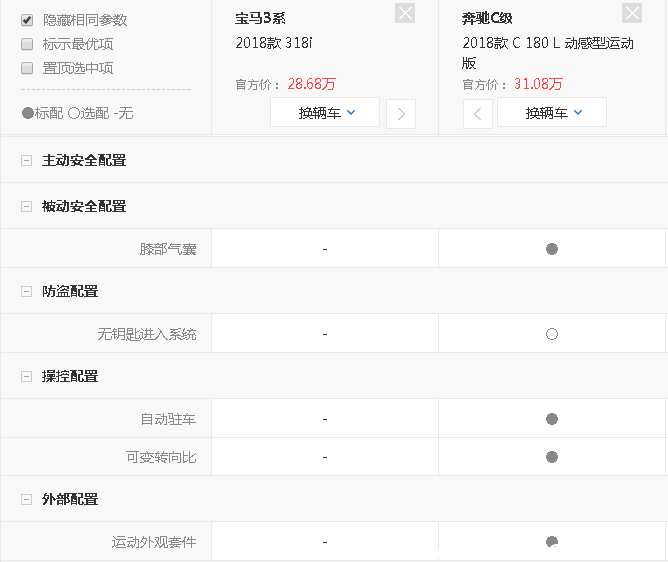The height and width of the screenshot is (562, 668).
Task: Remove Mercedes C-Class with X icon
Action: click(632, 13)
